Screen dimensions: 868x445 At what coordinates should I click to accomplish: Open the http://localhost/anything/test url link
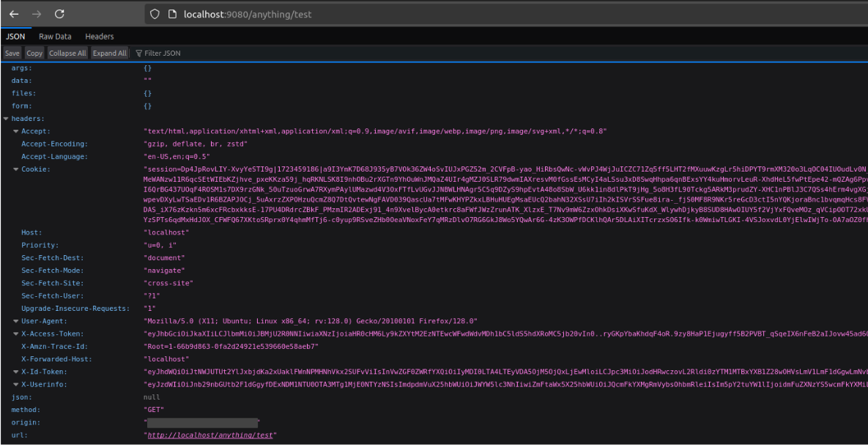pos(209,435)
